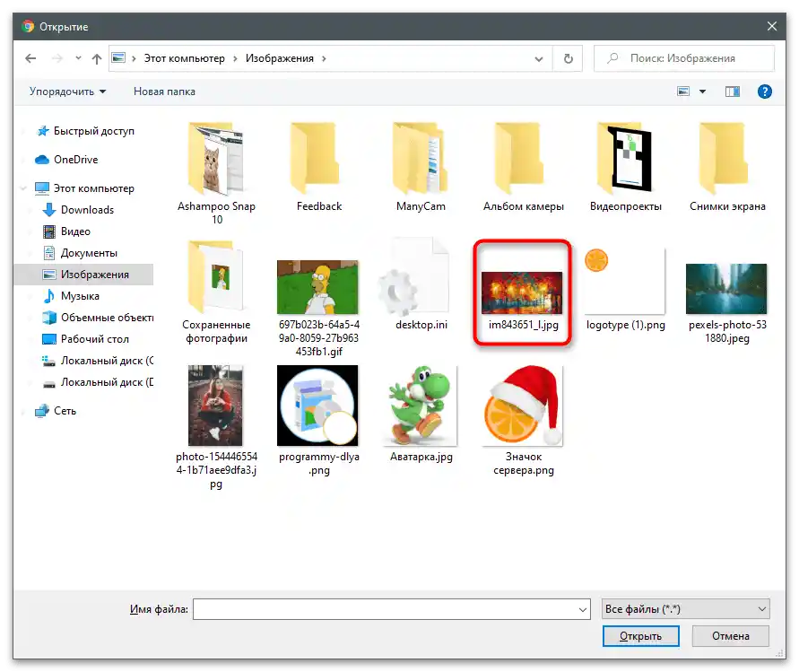Select the ManyCam folder

pos(421,167)
